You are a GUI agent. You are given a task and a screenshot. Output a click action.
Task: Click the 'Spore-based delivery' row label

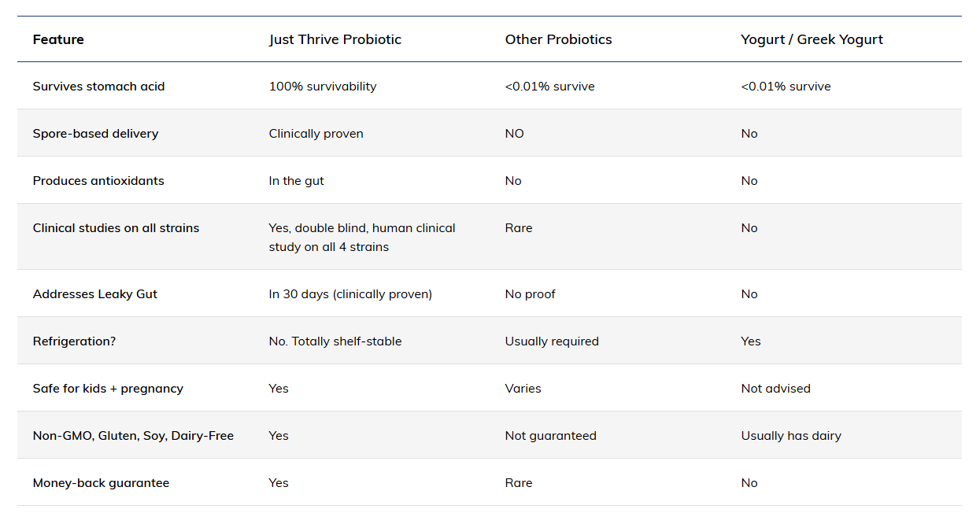(95, 134)
